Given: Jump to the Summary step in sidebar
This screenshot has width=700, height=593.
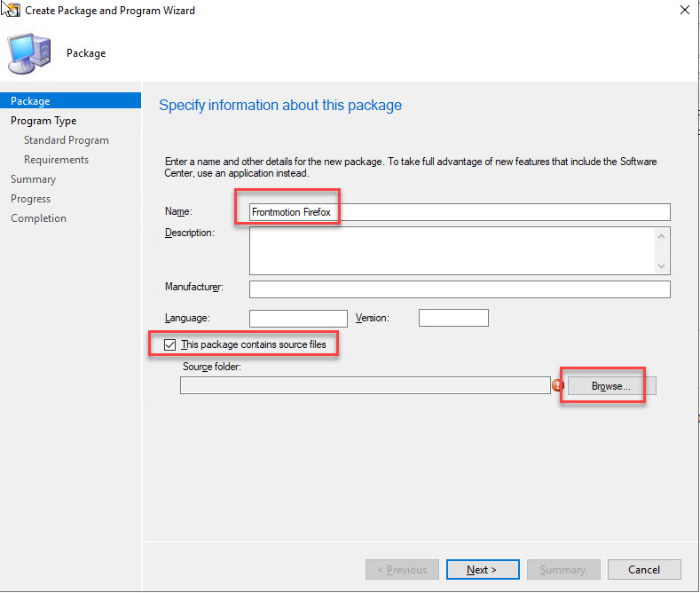Looking at the screenshot, I should (33, 179).
